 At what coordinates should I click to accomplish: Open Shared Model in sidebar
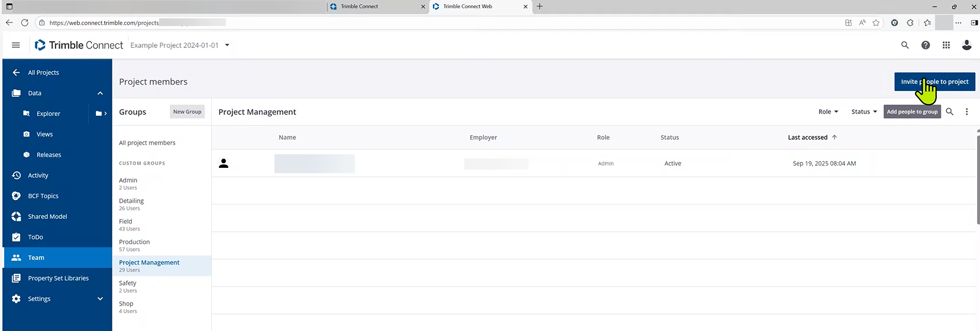point(47,216)
